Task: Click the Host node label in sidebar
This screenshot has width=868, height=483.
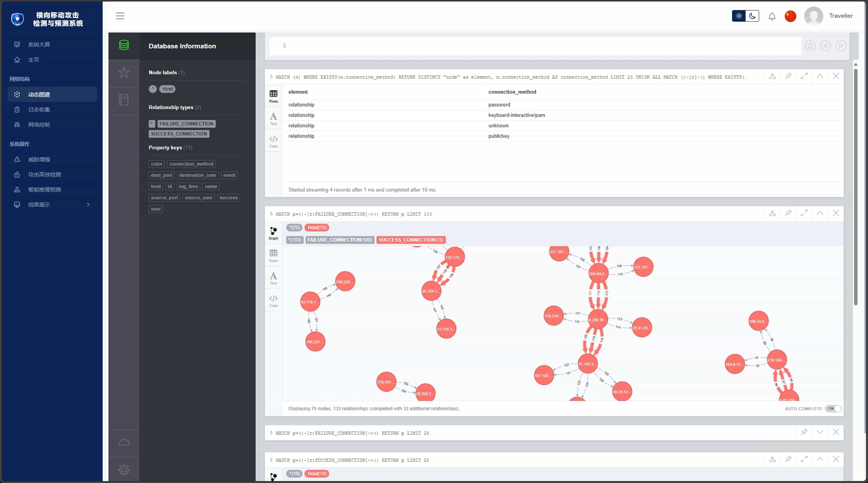Action: pyautogui.click(x=167, y=89)
